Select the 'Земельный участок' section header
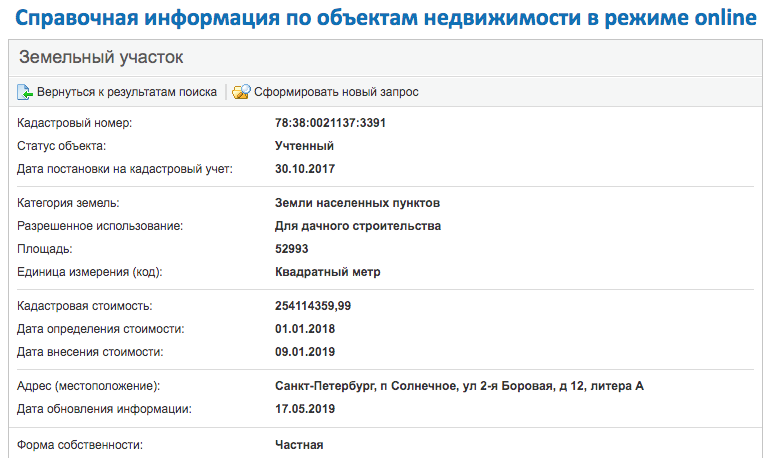This screenshot has width=764, height=458. coord(101,58)
